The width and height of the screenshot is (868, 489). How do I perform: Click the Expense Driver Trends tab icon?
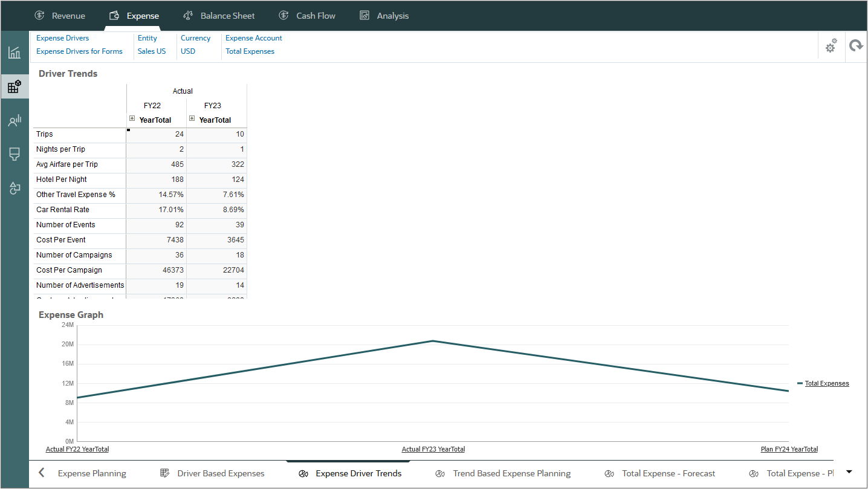(x=303, y=473)
